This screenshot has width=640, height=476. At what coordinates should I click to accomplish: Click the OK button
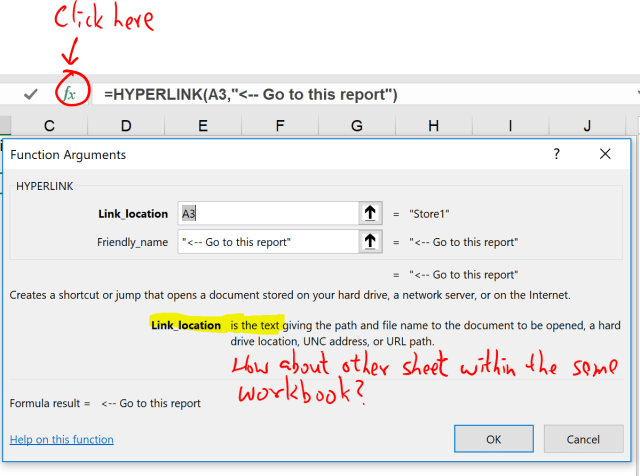(x=493, y=439)
